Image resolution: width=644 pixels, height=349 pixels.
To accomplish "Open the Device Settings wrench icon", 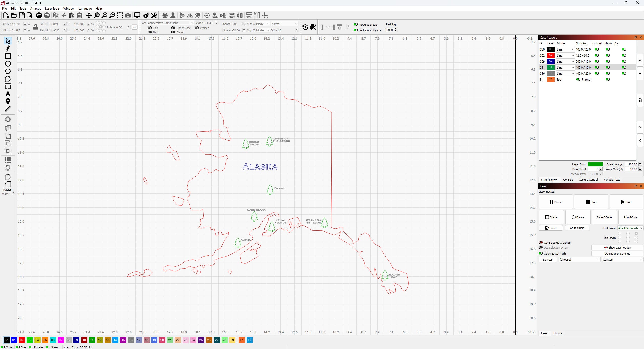I will 154,15.
